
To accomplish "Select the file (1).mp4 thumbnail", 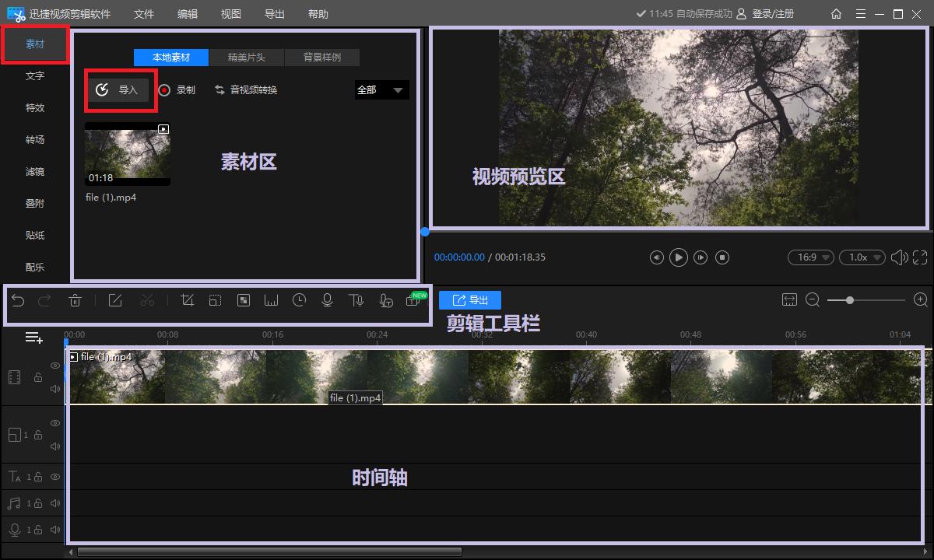I will (x=127, y=153).
